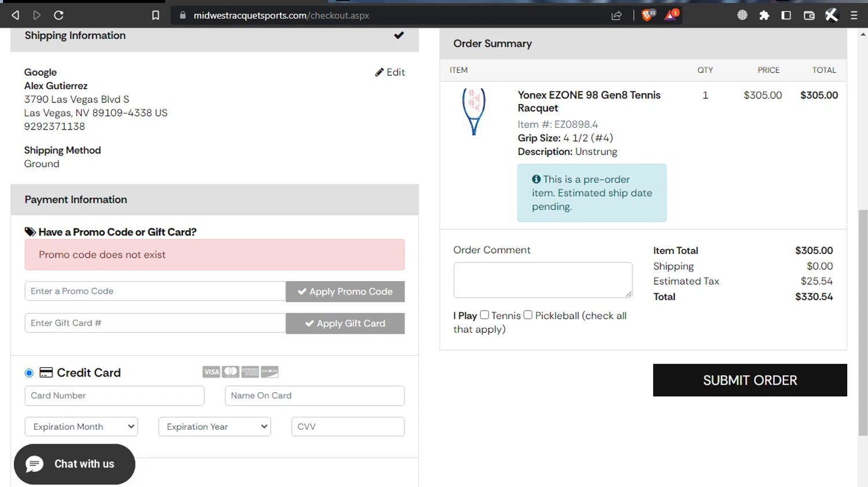Click the Mastercard logo
Image resolution: width=868 pixels, height=487 pixels.
[231, 372]
